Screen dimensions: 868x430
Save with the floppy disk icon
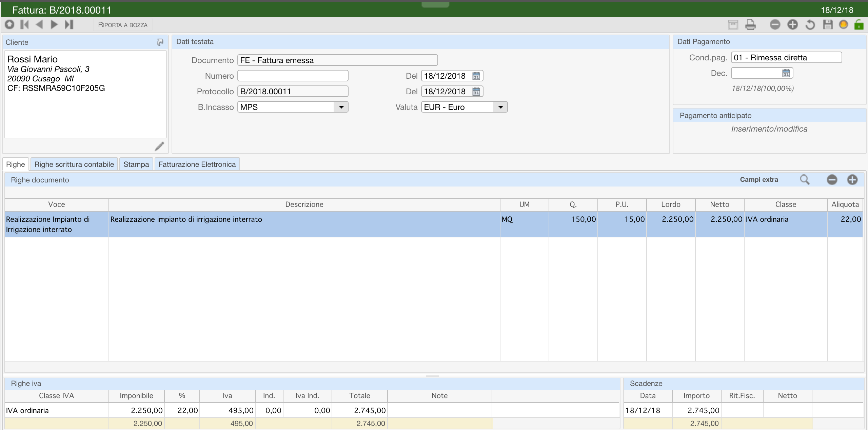point(828,25)
